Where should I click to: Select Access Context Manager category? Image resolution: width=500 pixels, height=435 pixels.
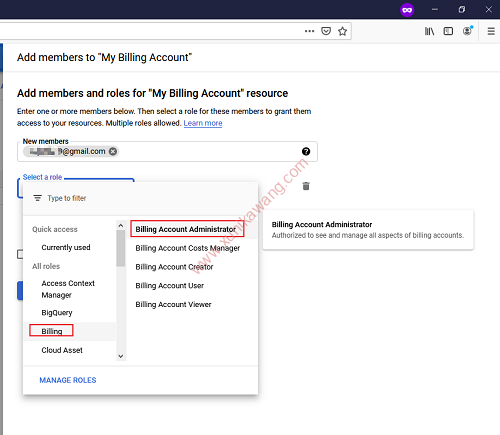[68, 289]
